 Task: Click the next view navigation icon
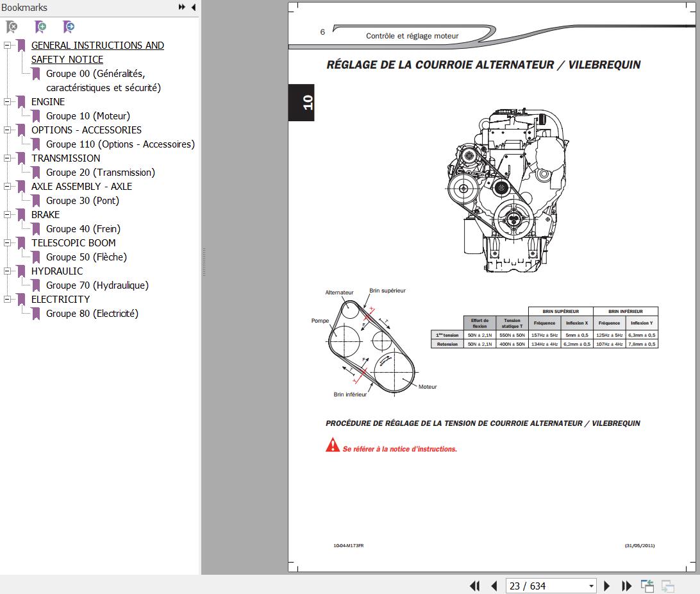[668, 586]
